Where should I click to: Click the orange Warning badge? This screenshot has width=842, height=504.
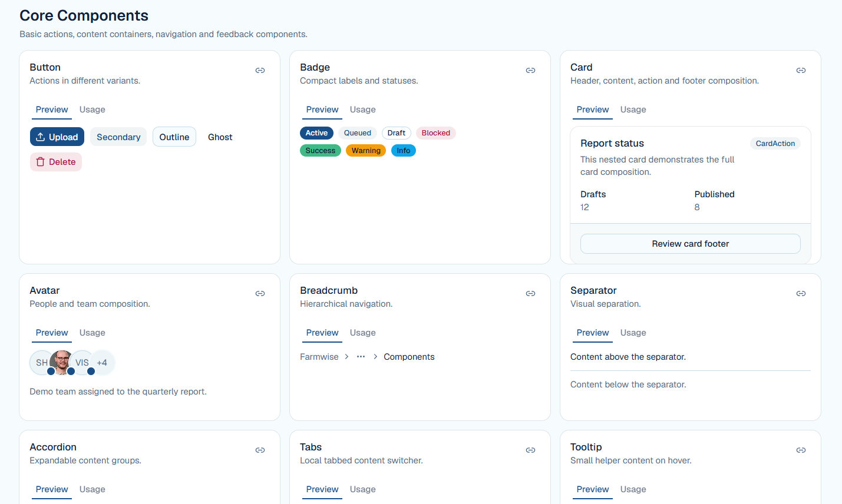click(366, 151)
